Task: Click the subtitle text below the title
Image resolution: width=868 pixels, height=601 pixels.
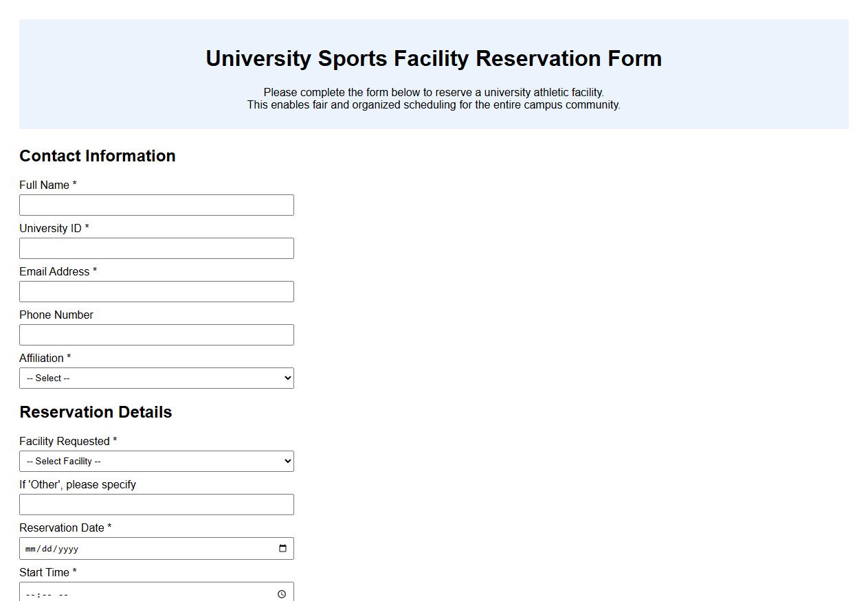Action: (x=434, y=99)
